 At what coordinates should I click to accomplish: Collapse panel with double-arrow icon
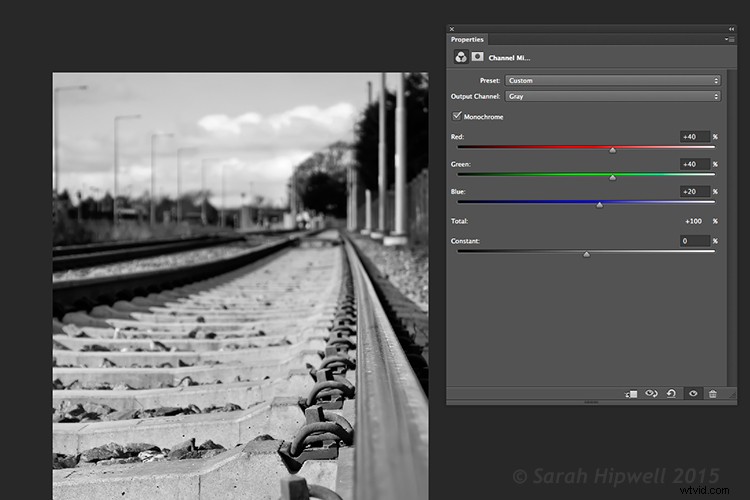731,29
